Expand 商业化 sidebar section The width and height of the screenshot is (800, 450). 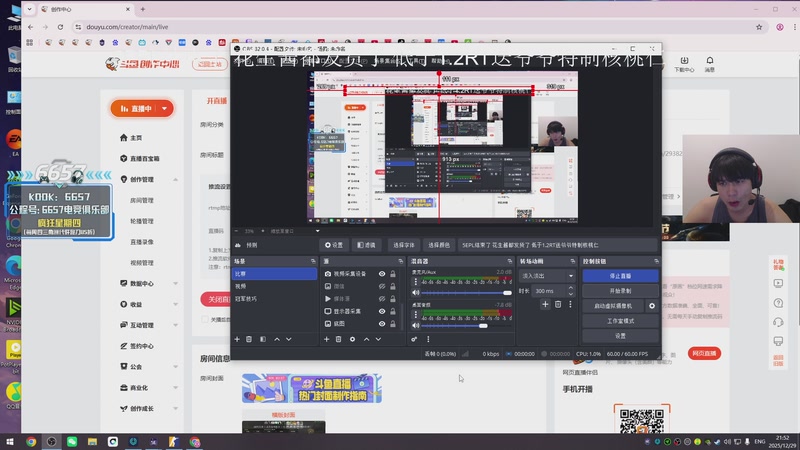176,388
